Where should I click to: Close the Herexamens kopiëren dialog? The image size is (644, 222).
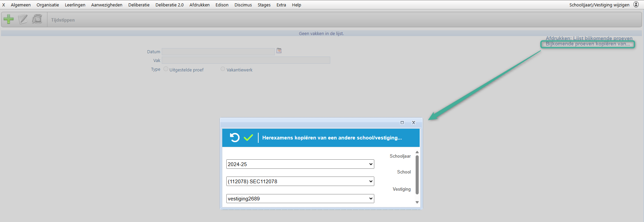(414, 123)
